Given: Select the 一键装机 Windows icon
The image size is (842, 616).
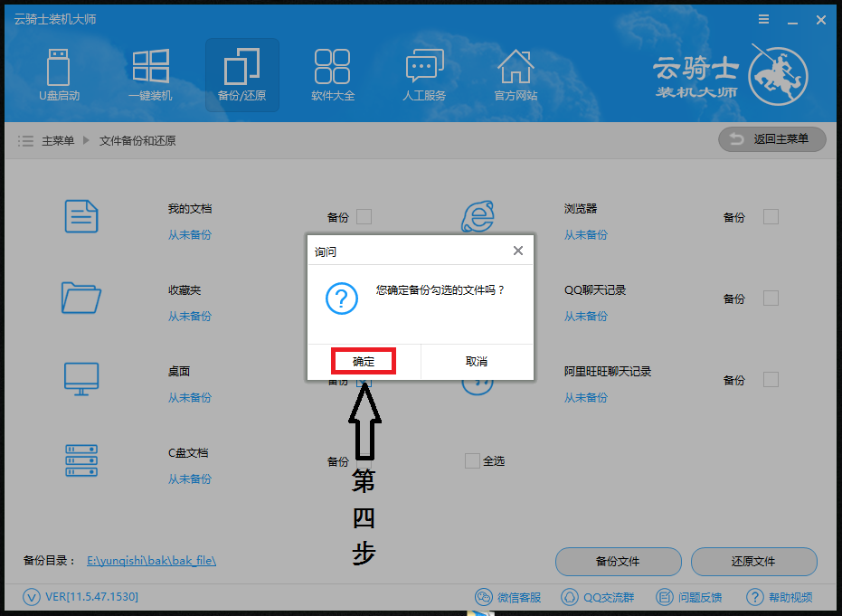Looking at the screenshot, I should (x=151, y=67).
